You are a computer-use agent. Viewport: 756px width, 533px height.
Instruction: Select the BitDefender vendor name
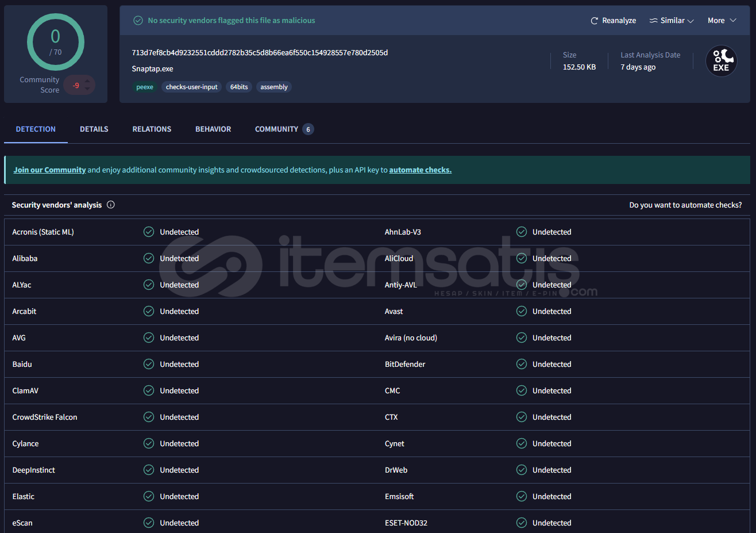(405, 365)
